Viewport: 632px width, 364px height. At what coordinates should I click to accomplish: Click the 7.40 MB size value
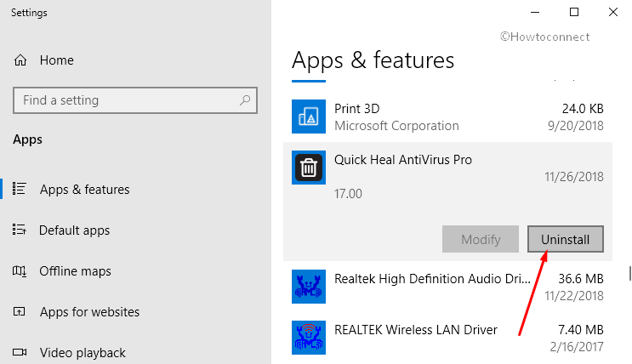pyautogui.click(x=581, y=330)
